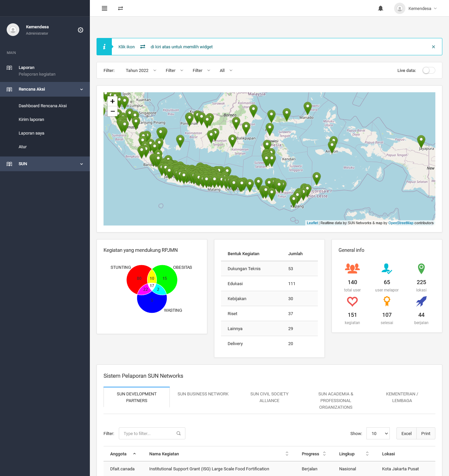
Task: Expand the Kemendesa user menu
Action: tap(416, 8)
